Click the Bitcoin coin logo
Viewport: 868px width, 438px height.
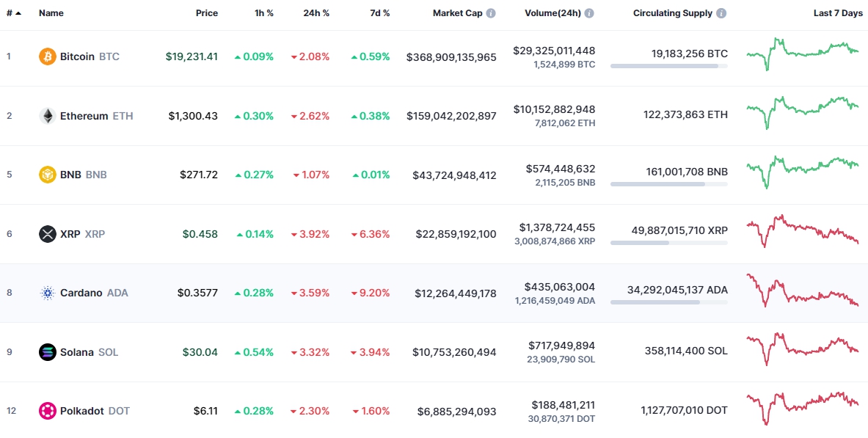(48, 56)
